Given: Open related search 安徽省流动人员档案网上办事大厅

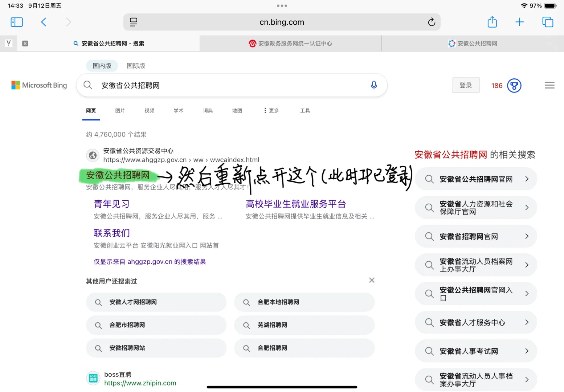Looking at the screenshot, I should [x=476, y=265].
